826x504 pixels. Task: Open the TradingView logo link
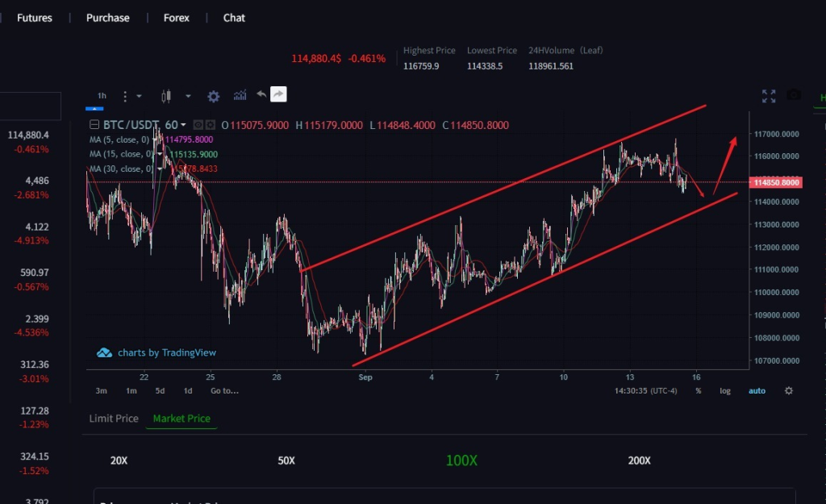(x=156, y=352)
